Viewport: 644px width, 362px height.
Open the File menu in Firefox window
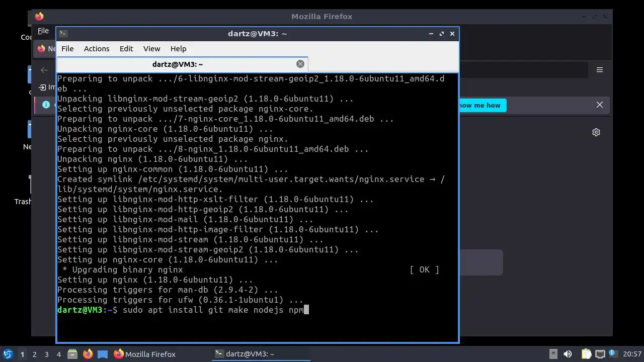click(x=43, y=31)
